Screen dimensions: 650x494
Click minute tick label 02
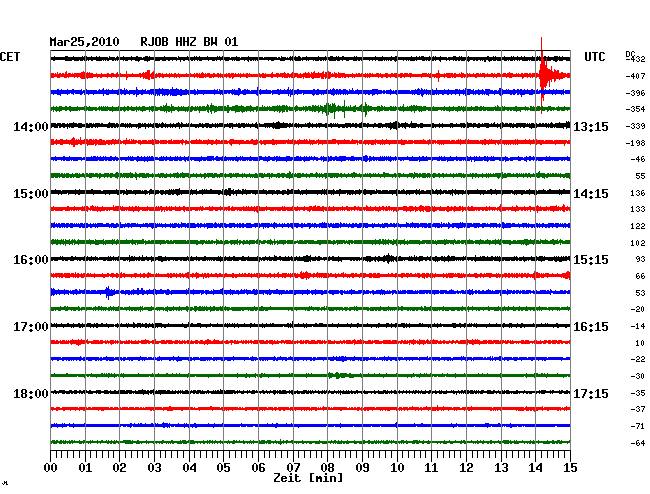119,468
